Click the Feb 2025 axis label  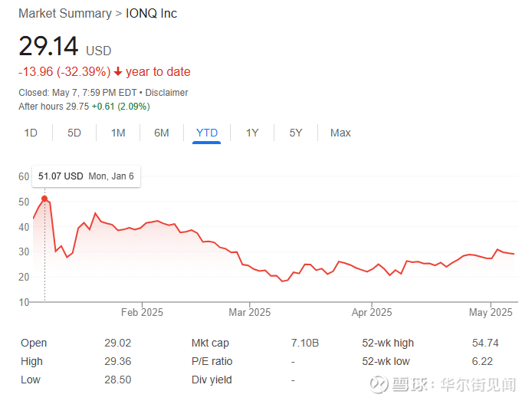(142, 312)
